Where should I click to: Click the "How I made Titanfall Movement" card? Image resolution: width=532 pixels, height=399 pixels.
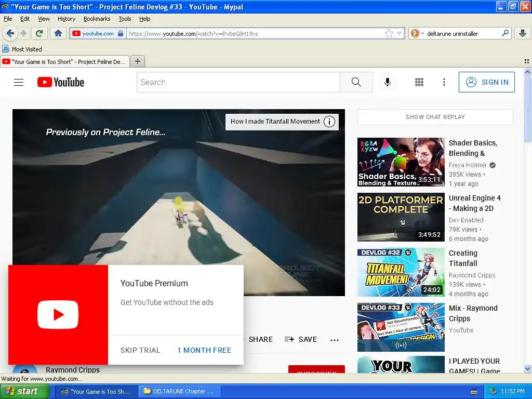(x=275, y=122)
